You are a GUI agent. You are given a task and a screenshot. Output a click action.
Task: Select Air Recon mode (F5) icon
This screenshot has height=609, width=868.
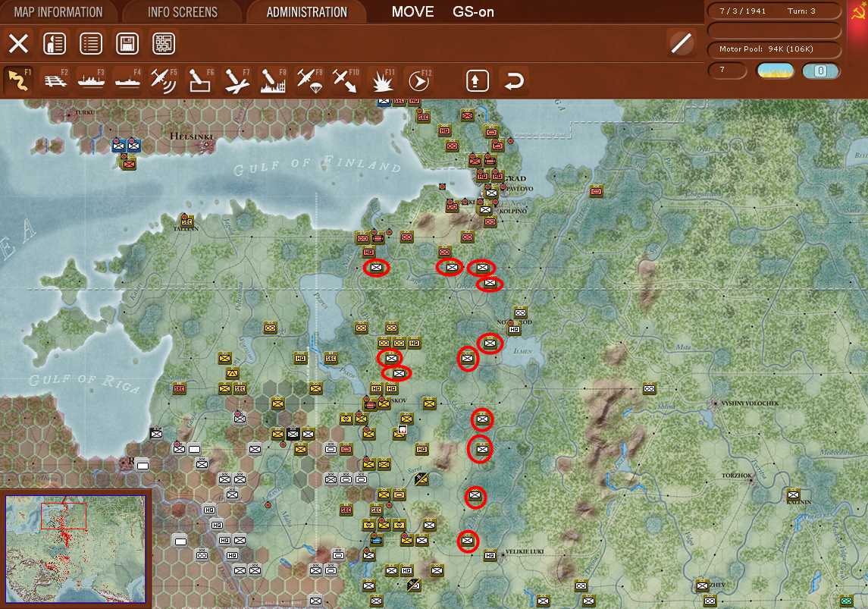point(164,81)
